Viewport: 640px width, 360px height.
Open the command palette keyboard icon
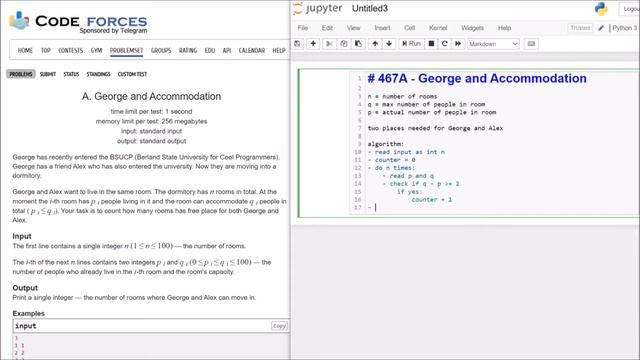[531, 44]
